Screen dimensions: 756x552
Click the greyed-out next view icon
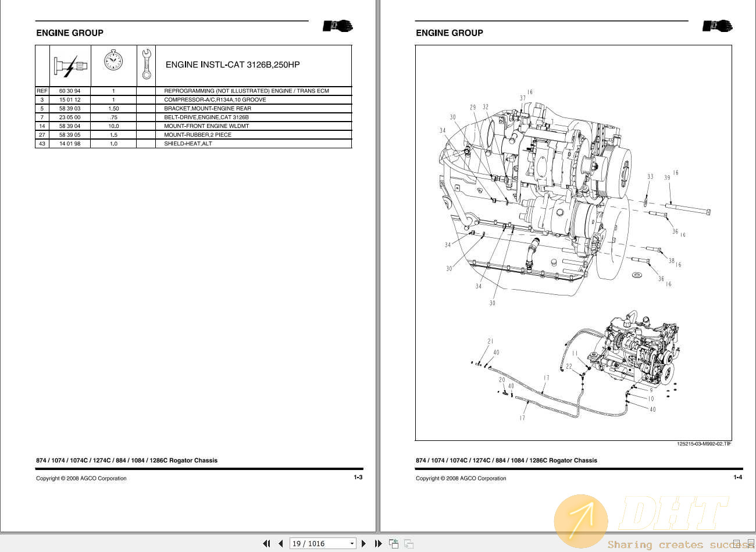409,543
